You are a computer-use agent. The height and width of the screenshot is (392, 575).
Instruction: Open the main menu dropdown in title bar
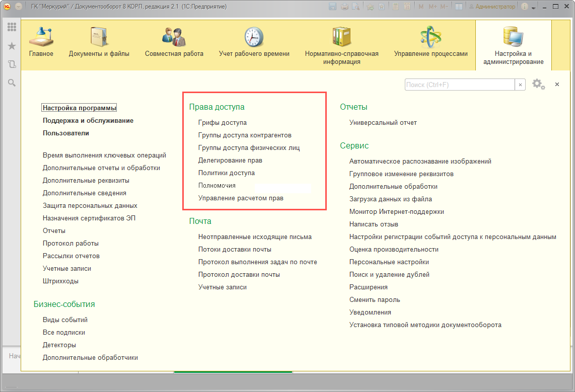click(19, 7)
